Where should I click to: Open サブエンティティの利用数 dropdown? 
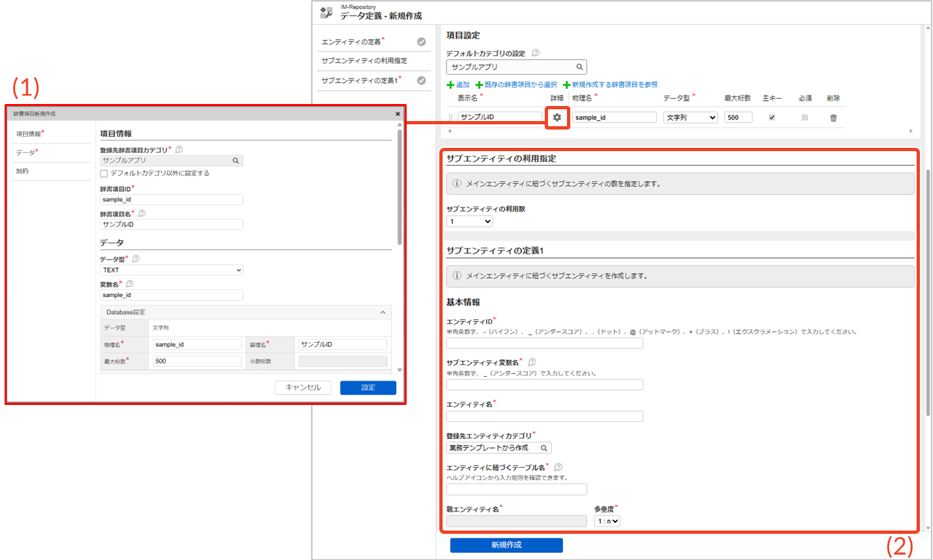[469, 222]
